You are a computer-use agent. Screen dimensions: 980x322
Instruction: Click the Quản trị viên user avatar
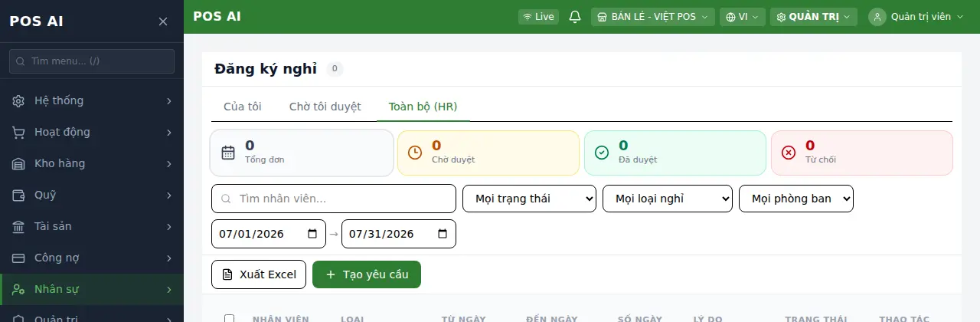pyautogui.click(x=877, y=17)
